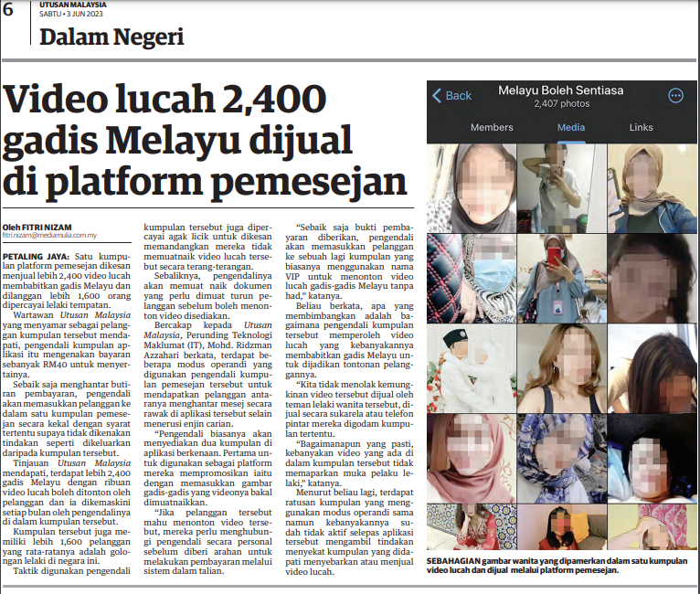
Task: Click the 'Dalam Negeri' section heading
Action: point(111,37)
